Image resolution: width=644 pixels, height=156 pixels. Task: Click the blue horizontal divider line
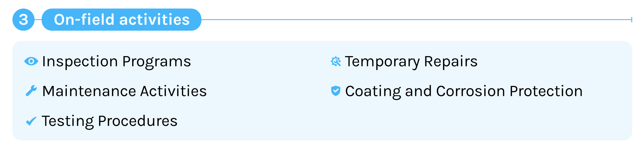416,20
